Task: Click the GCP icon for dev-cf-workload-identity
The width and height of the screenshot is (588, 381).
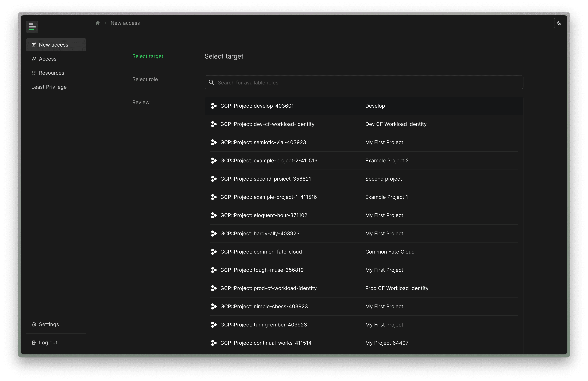Action: [214, 124]
